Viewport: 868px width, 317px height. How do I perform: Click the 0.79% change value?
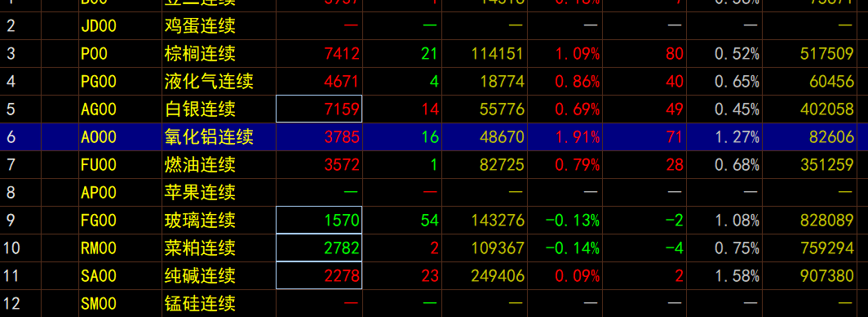tap(578, 164)
